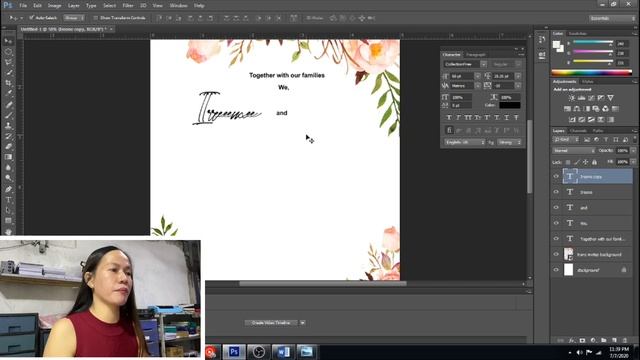The width and height of the screenshot is (640, 360).
Task: Open the Auto-Select Group dropdown
Action: click(74, 18)
